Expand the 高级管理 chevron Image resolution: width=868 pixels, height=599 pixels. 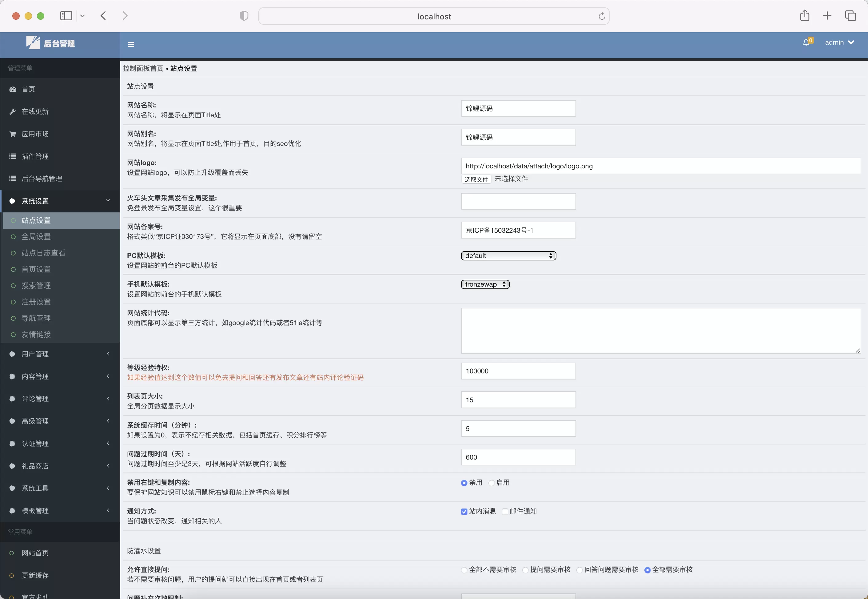click(108, 421)
